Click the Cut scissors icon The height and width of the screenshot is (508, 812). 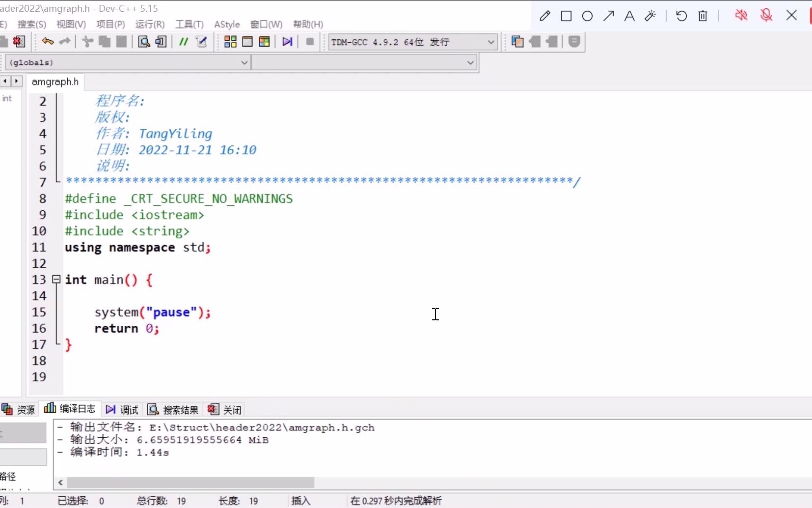click(x=87, y=42)
